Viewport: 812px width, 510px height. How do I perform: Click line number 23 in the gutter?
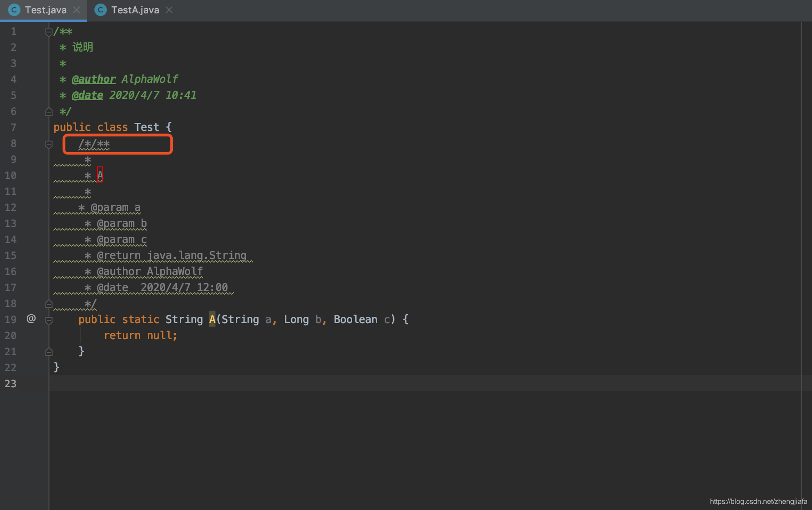11,384
